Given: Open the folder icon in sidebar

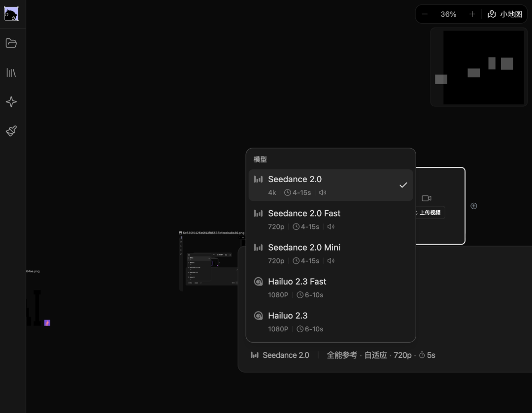Looking at the screenshot, I should tap(11, 43).
